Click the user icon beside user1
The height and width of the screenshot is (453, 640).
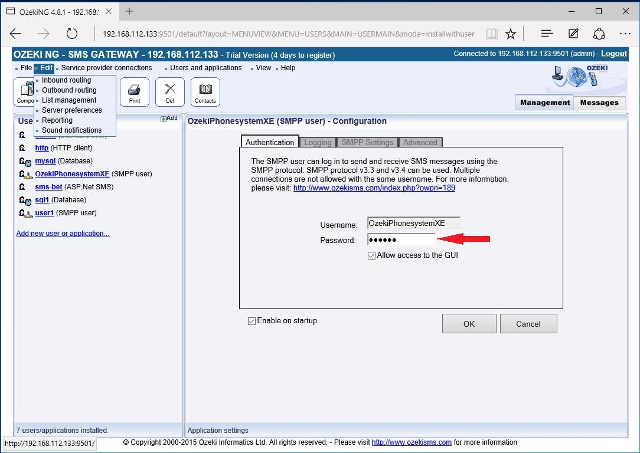tap(25, 213)
